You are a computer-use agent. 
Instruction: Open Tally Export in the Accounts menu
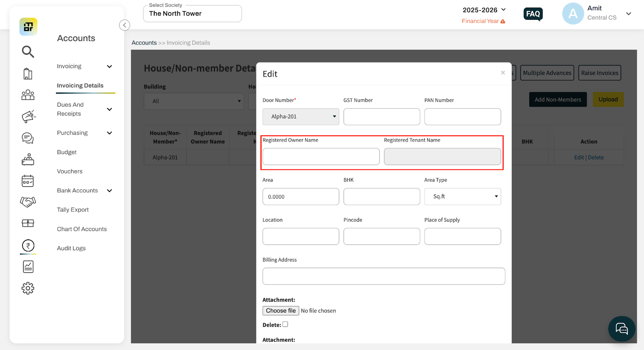(73, 210)
